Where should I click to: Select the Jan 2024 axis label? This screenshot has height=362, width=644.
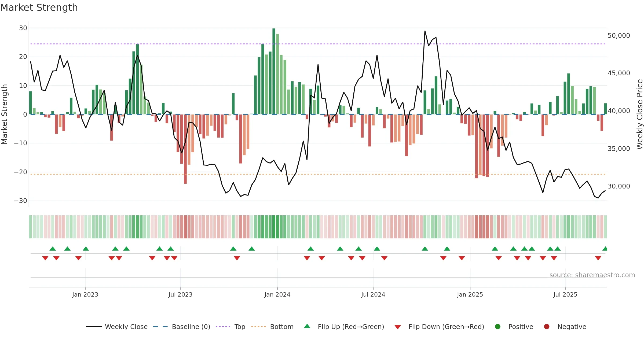(x=277, y=294)
